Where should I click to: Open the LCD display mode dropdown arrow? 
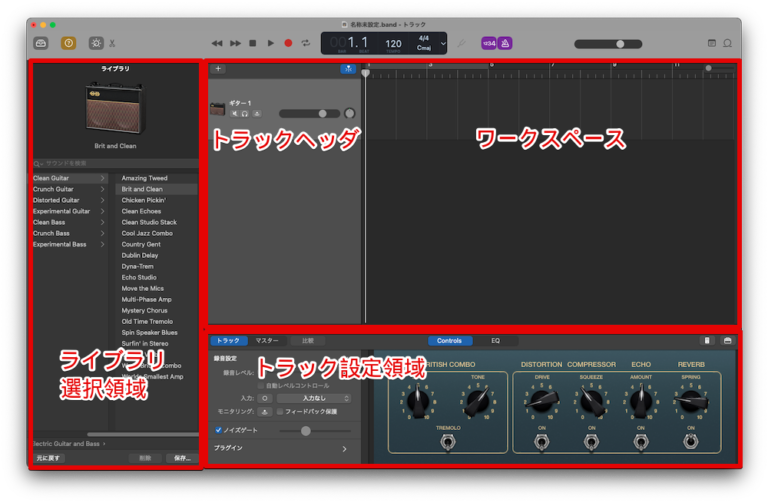click(x=443, y=44)
